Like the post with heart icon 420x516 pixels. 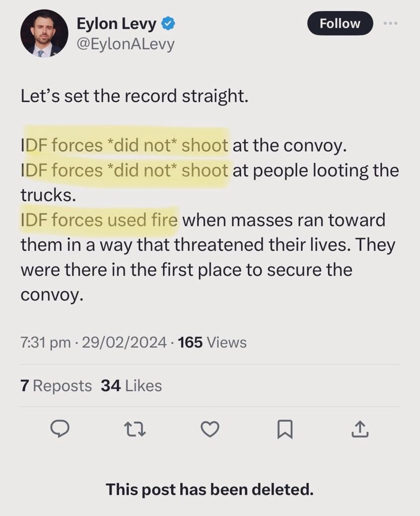[210, 429]
